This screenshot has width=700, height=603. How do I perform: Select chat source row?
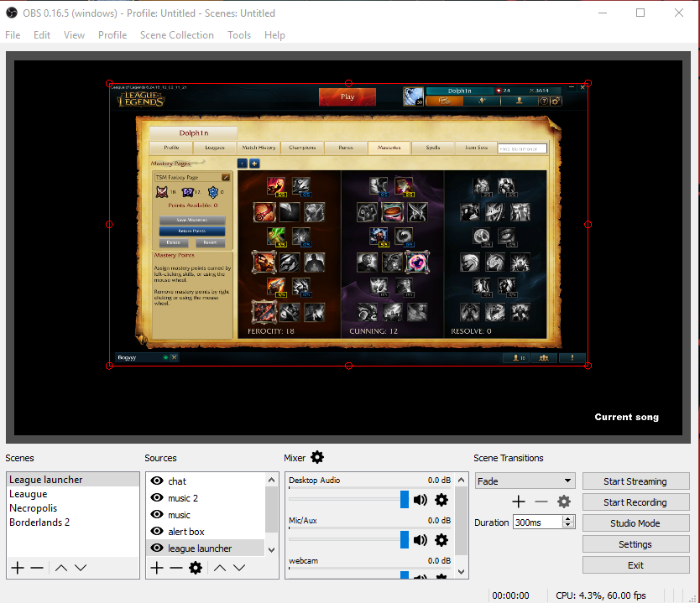[206, 481]
